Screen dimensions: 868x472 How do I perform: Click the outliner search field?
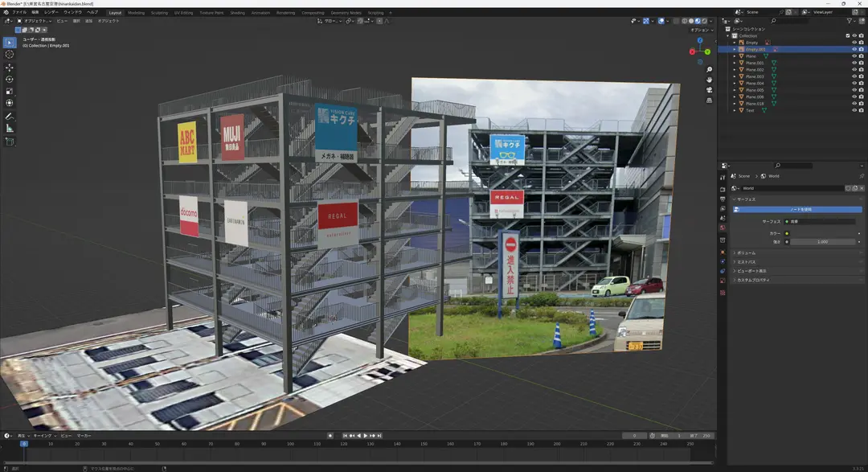(x=792, y=21)
